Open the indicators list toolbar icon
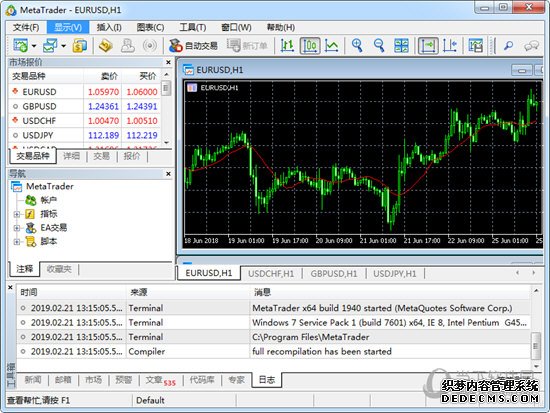This screenshot has width=550, height=413. point(475,46)
